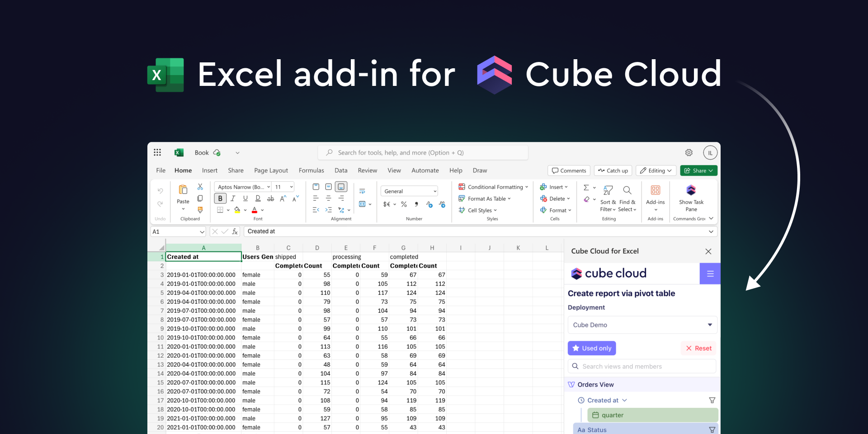Click the Align Right icon
Image resolution: width=868 pixels, height=434 pixels.
pos(341,198)
